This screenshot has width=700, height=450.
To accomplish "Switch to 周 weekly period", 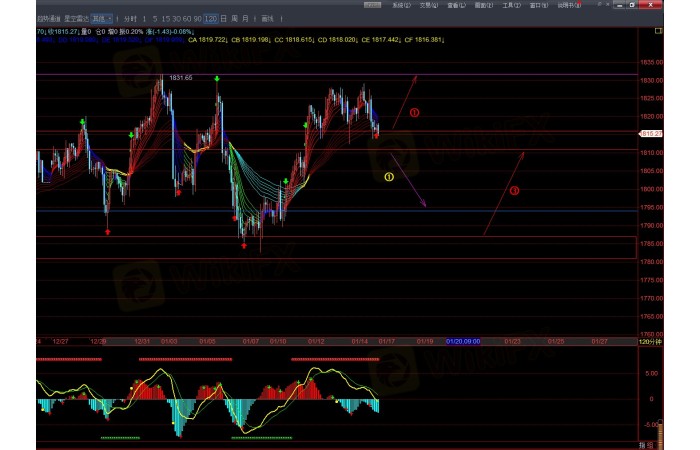I will [235, 19].
